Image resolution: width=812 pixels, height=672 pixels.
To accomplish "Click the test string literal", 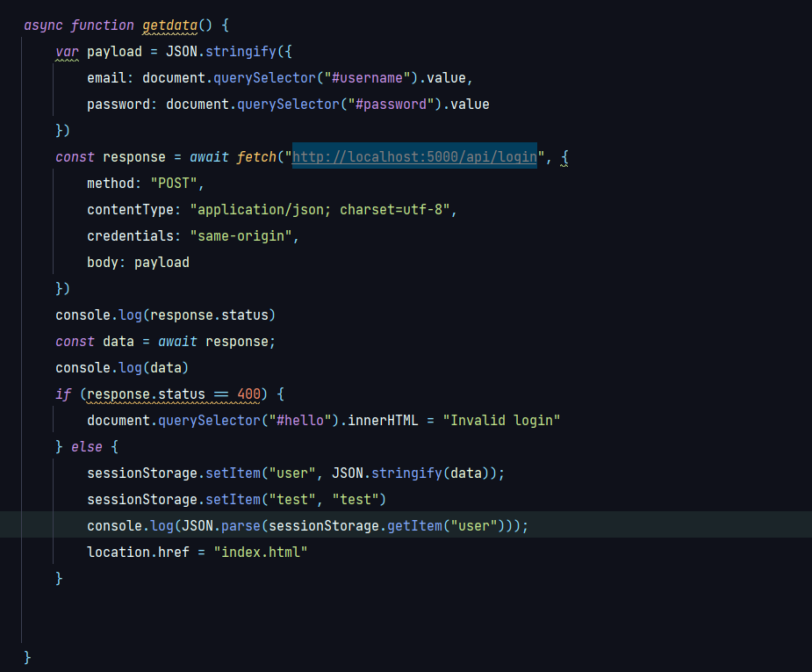I will (x=356, y=499).
